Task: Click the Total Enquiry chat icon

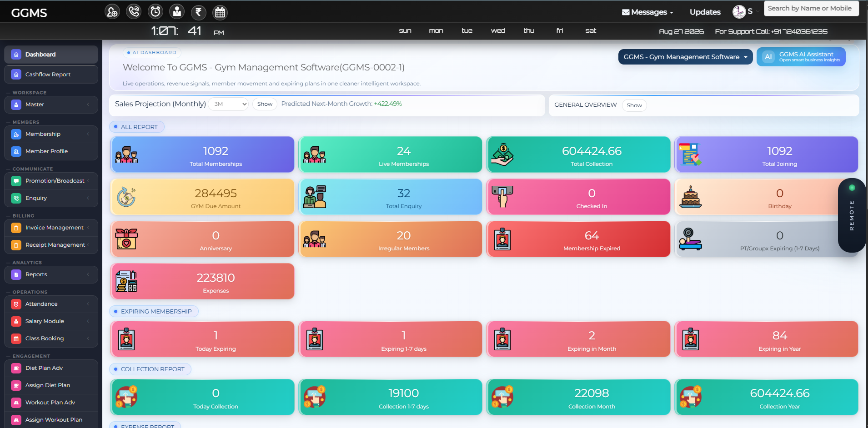Action: [315, 197]
